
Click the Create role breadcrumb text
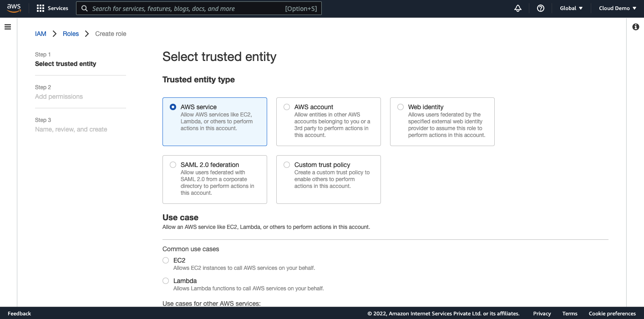(111, 34)
